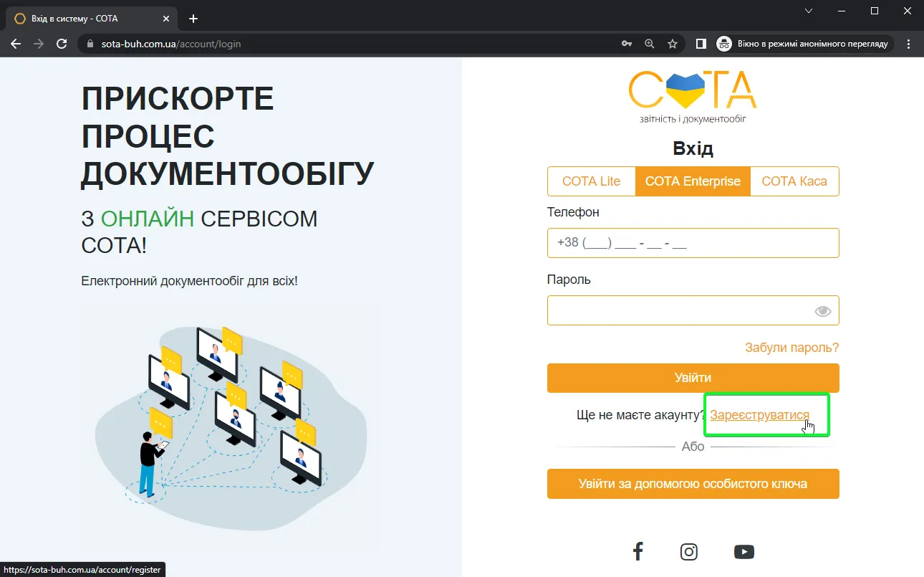Click the zoom magnifier icon in address bar
The width and height of the screenshot is (924, 577).
(x=650, y=44)
